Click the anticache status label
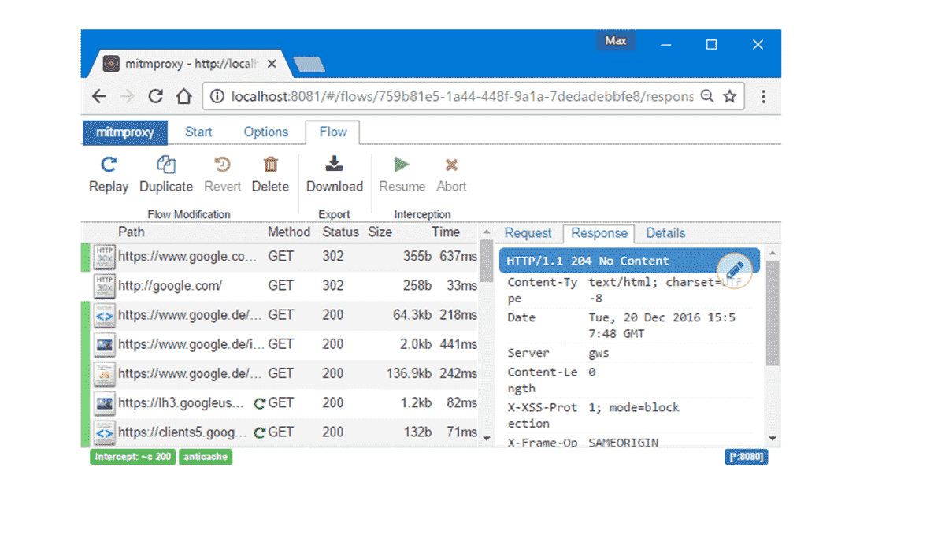The image size is (945, 560). [206, 457]
